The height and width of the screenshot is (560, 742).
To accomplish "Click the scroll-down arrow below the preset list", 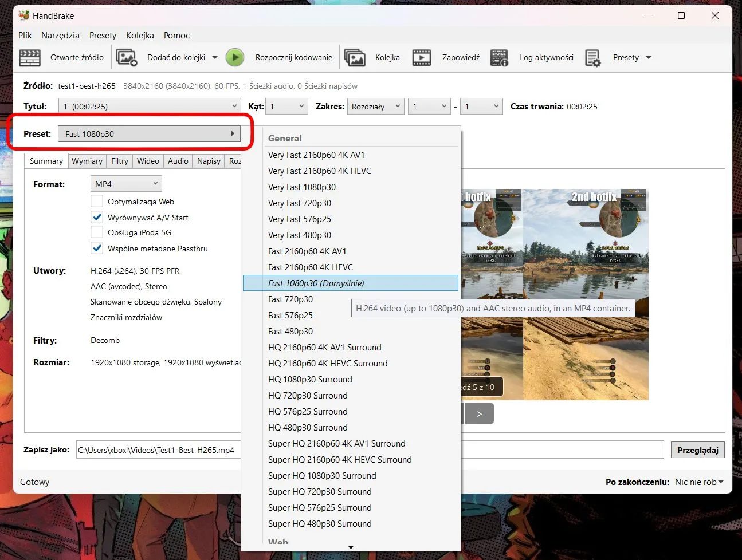I will (351, 547).
